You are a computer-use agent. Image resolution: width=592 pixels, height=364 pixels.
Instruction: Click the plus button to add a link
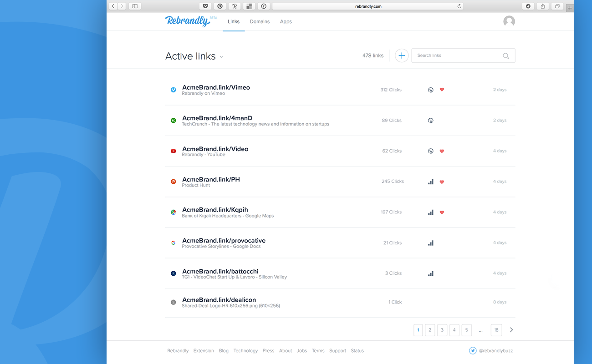point(401,56)
